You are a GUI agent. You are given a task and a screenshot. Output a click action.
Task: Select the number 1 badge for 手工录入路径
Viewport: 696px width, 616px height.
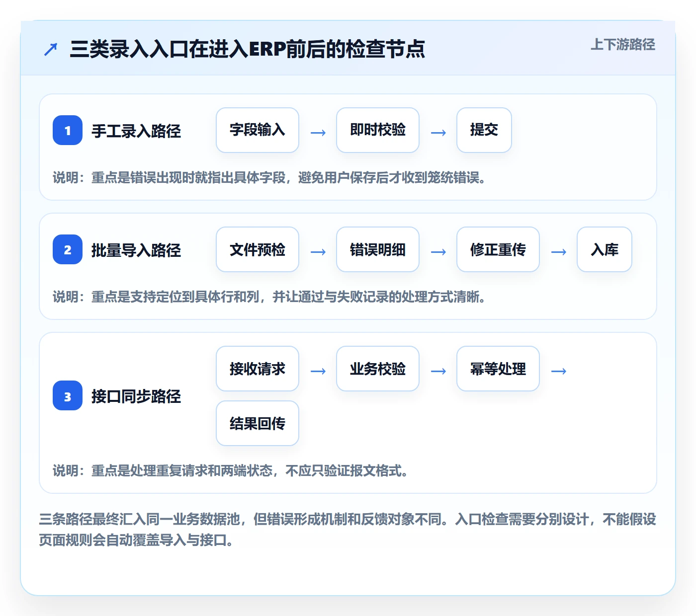tap(68, 130)
